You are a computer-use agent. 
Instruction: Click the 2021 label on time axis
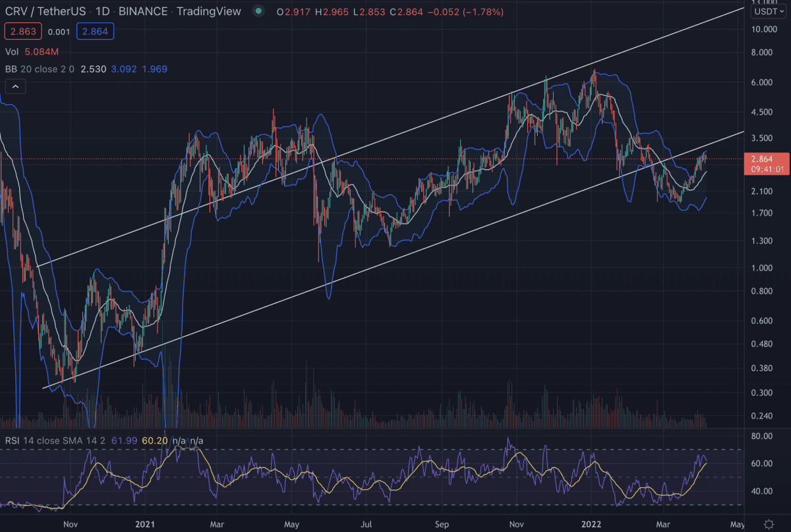pyautogui.click(x=146, y=525)
